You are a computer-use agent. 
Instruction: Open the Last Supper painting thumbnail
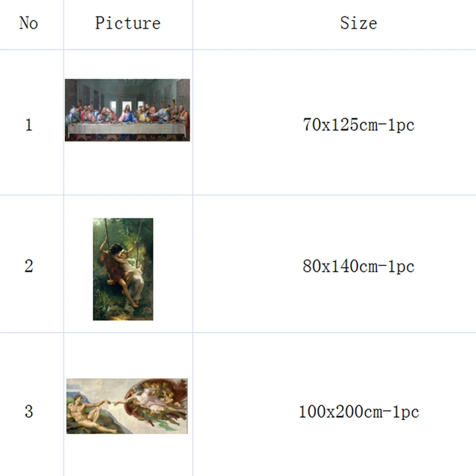click(127, 110)
